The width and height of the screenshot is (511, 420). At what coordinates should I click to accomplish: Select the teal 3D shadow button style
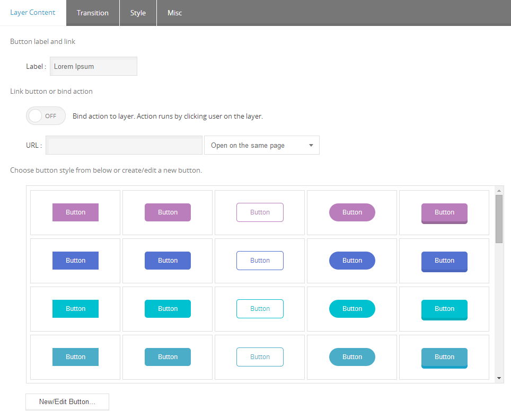[444, 358]
